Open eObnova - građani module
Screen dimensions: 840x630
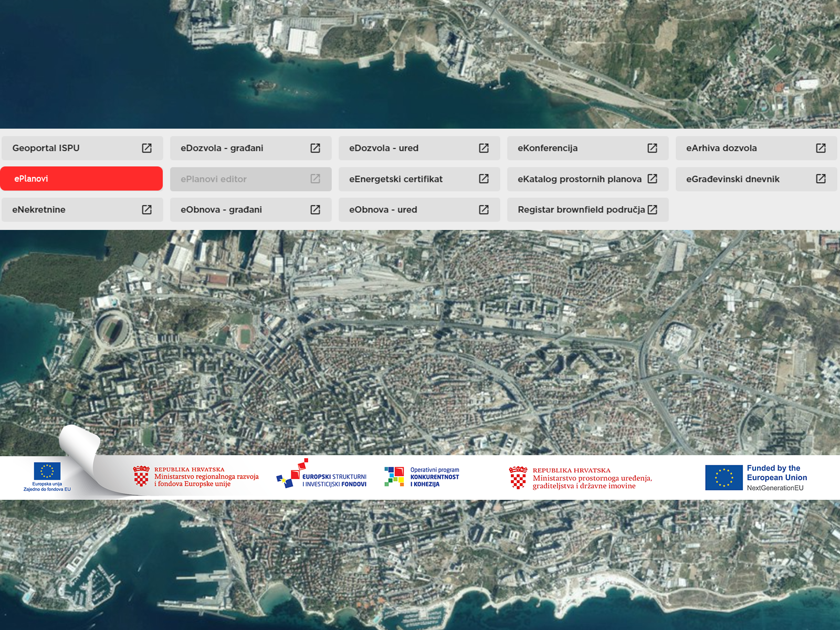point(222,209)
